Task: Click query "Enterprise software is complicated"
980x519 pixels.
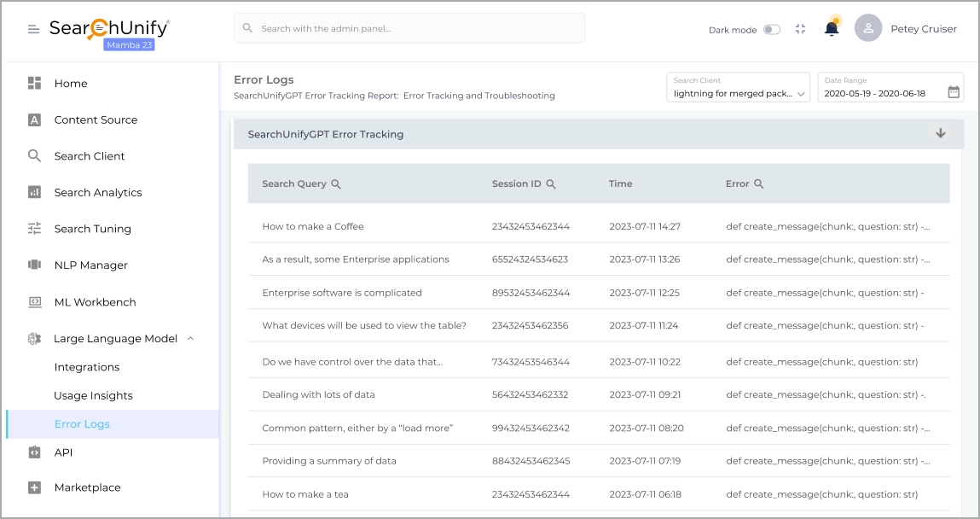Action: (342, 293)
